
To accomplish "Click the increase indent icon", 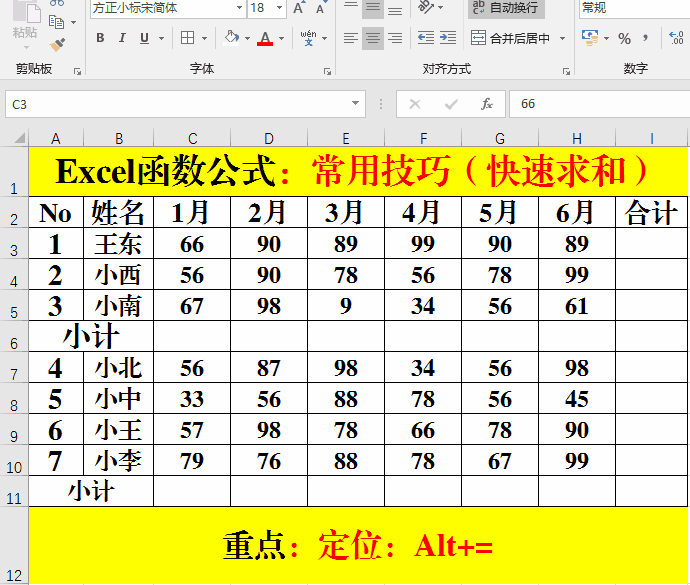I will (448, 38).
